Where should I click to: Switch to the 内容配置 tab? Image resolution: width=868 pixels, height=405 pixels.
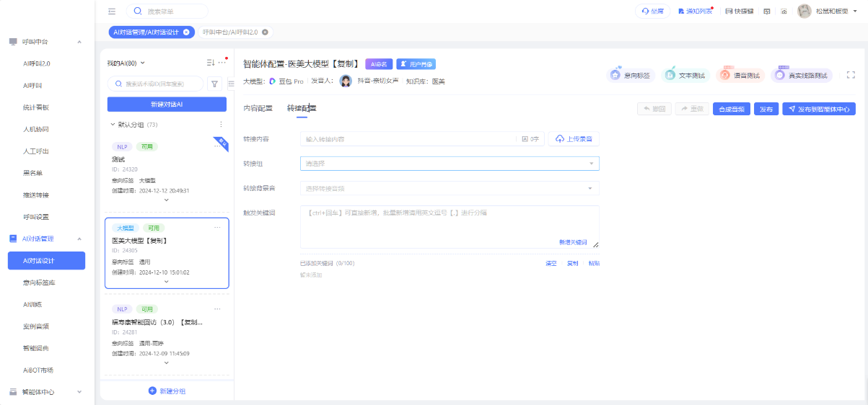point(258,108)
